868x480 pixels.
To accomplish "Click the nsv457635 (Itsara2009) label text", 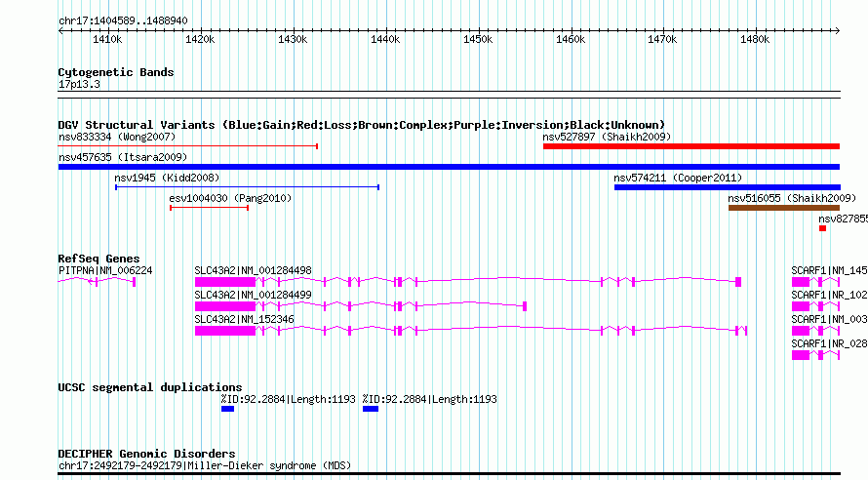I will pyautogui.click(x=123, y=157).
